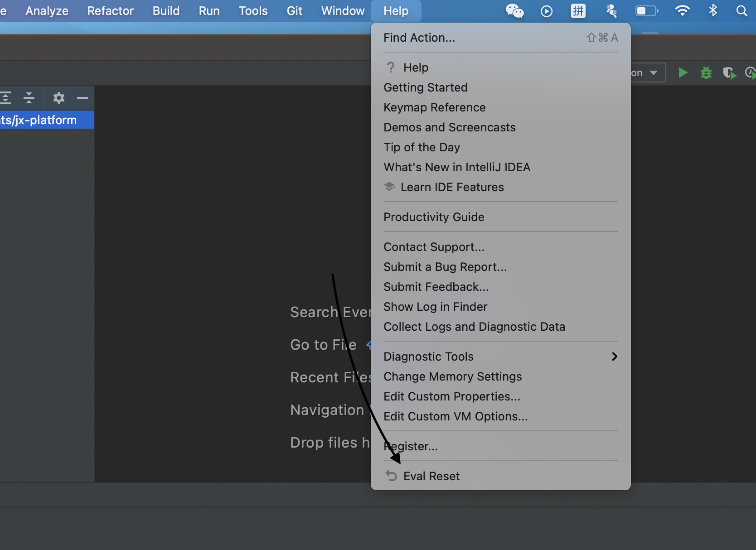This screenshot has height=550, width=756.
Task: Open the Productivity Guide
Action: (x=501, y=217)
